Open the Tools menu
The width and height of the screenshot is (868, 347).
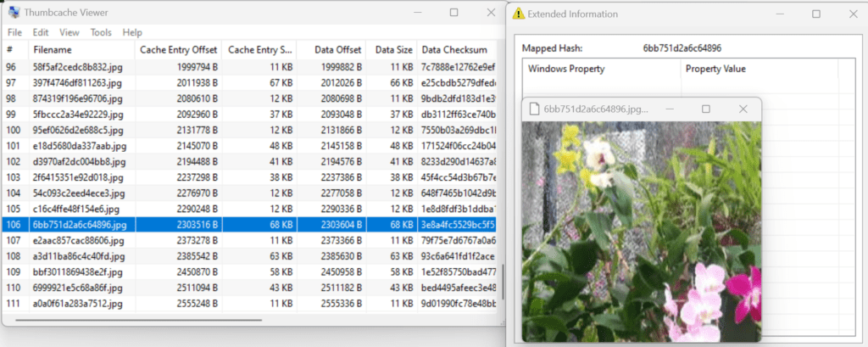pos(101,32)
